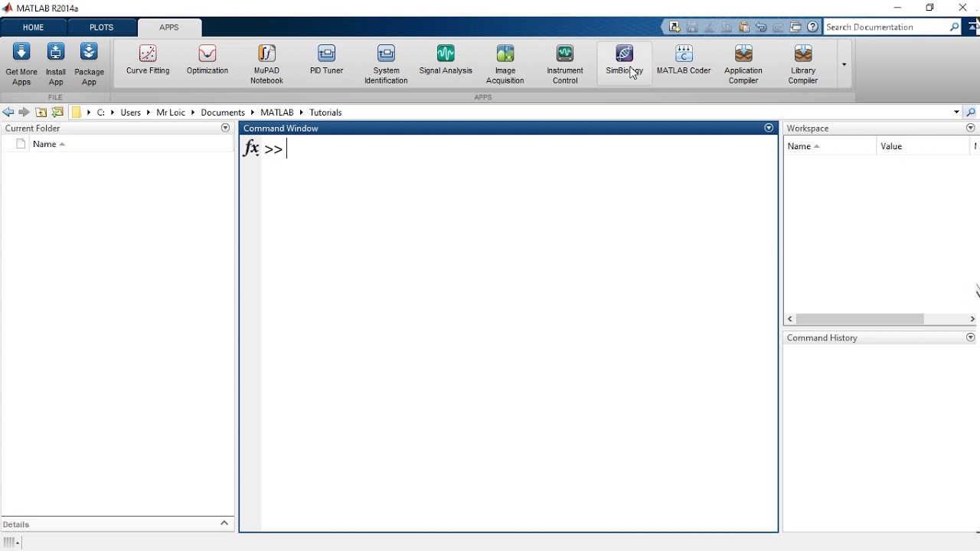Expand the arrow after Users in the path
980x551 pixels.
click(x=149, y=112)
